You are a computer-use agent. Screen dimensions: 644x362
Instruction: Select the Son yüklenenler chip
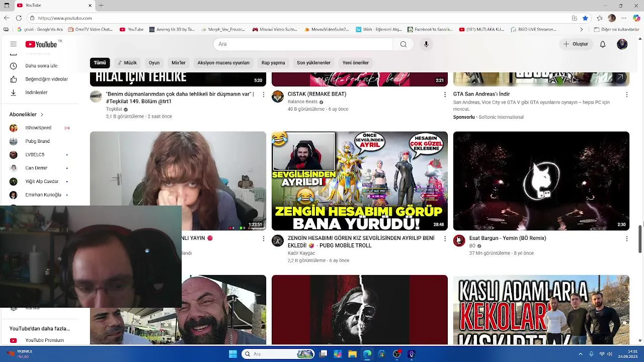point(313,63)
